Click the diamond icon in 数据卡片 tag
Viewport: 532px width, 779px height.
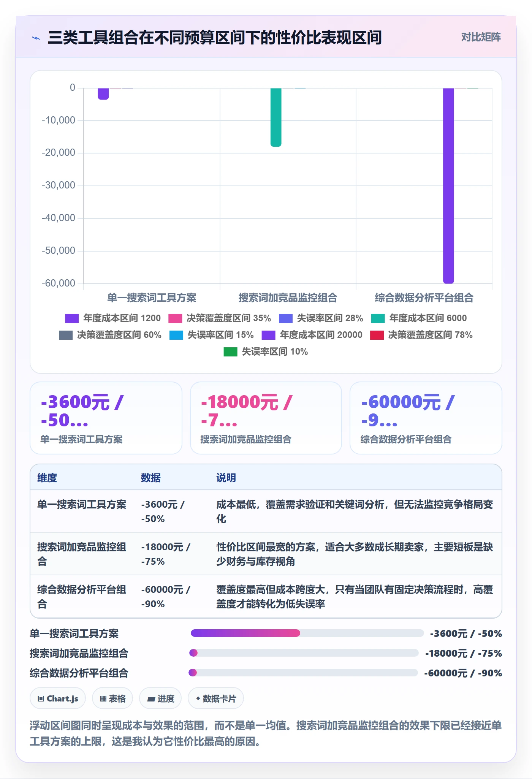coord(198,698)
